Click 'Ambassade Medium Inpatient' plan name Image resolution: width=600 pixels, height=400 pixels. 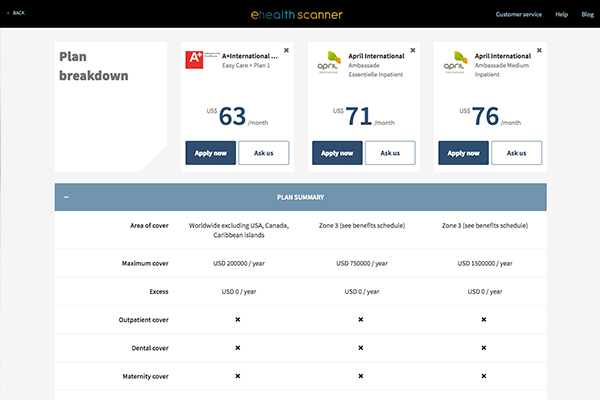point(502,70)
